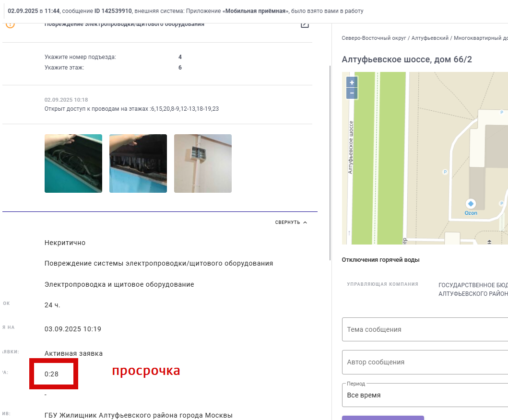Focus the Автор сообщения input field
Screen dimensions: 508x420
coord(425,362)
